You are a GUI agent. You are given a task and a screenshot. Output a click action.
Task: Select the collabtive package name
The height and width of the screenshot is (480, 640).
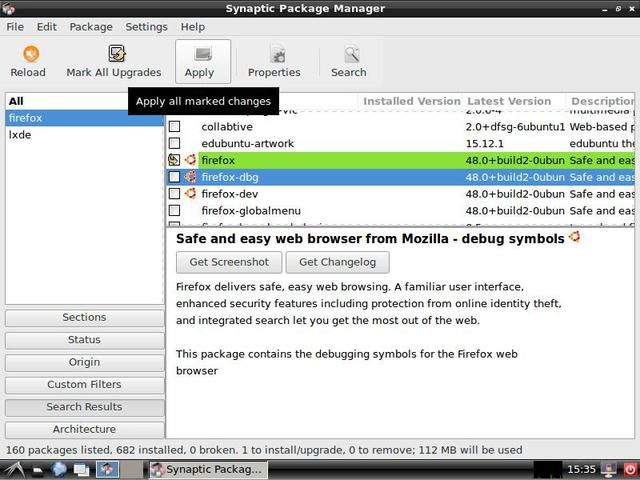227,127
